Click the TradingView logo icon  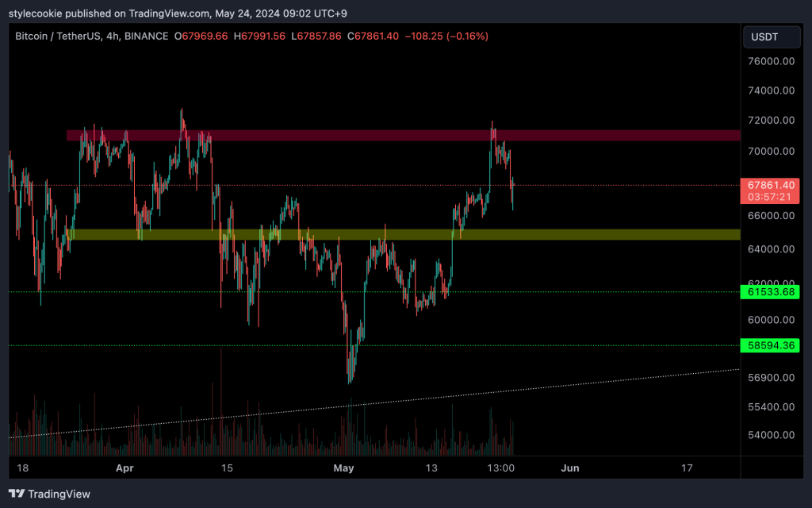pyautogui.click(x=17, y=494)
